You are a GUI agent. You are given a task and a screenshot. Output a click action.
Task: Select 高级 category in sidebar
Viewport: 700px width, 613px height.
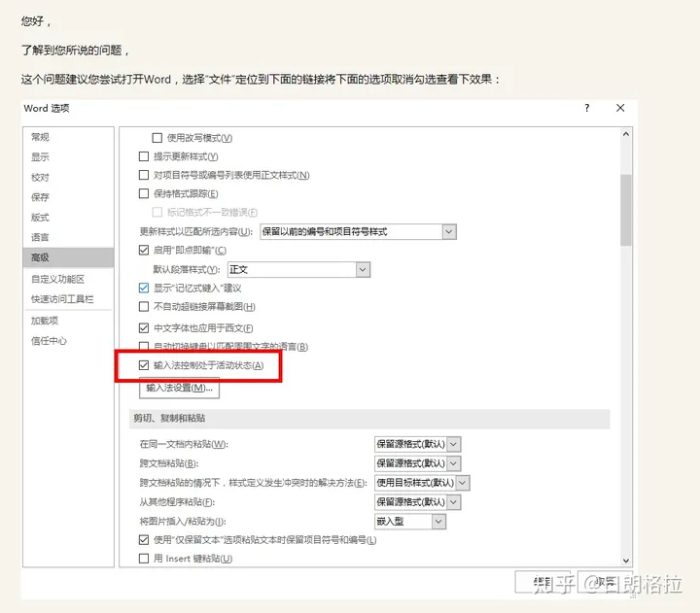click(69, 257)
